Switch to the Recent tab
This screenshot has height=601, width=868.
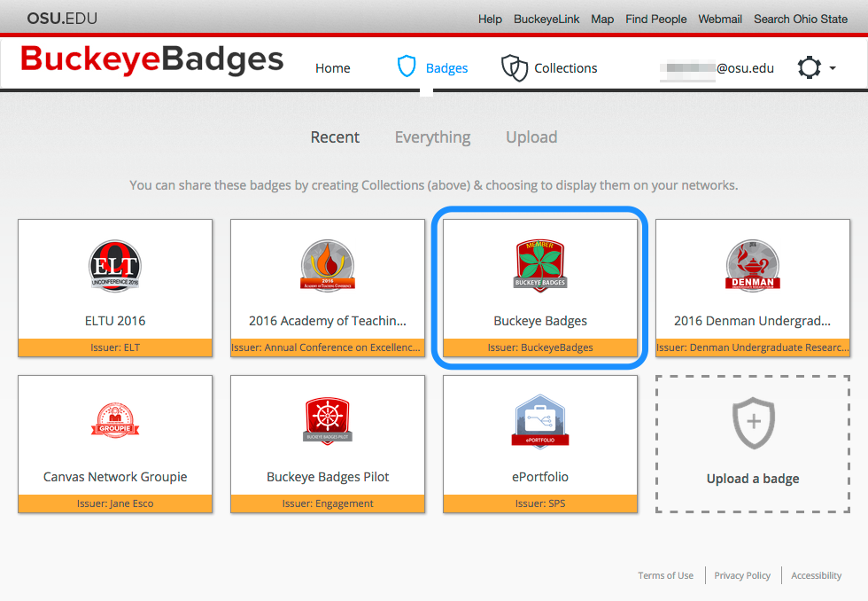coord(335,137)
